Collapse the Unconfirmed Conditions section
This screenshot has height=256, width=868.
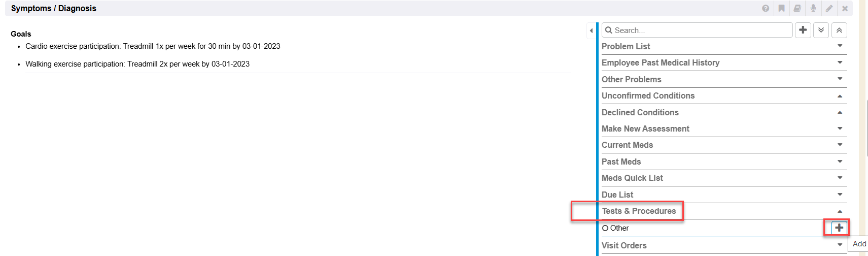coord(840,96)
